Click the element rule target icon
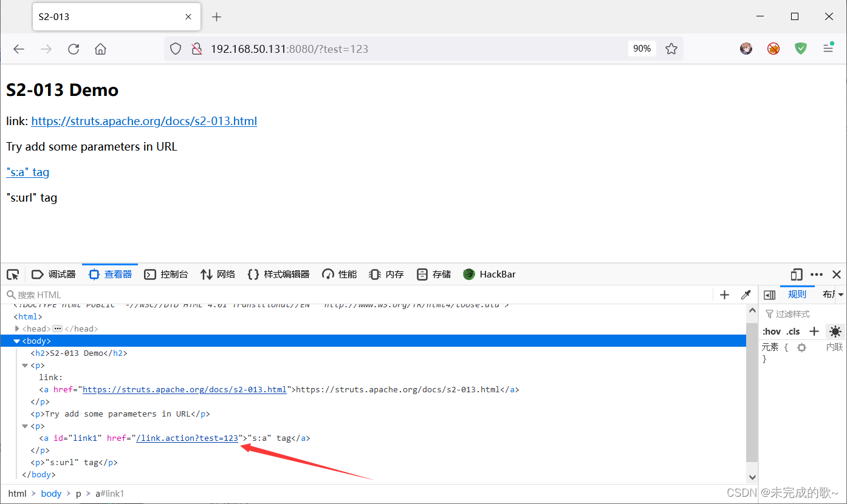 pos(801,347)
